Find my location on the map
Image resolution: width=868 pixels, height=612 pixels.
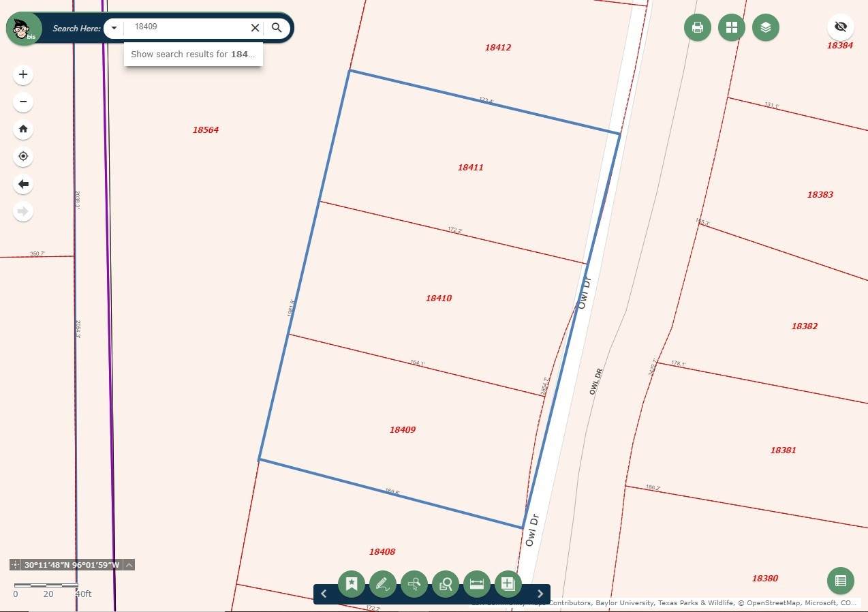point(23,156)
